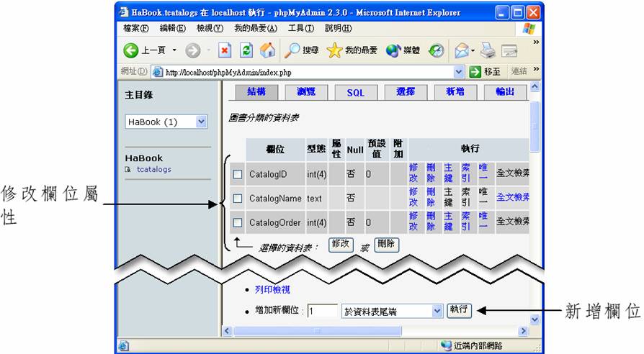Image resolution: width=644 pixels, height=354 pixels.
Task: Switch to the 新增 tab
Action: [455, 92]
